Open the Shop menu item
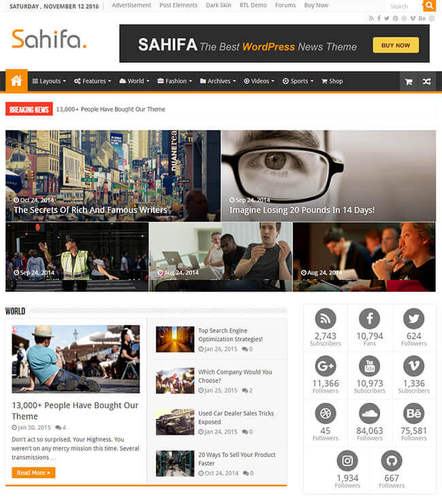The image size is (442, 500). pyautogui.click(x=332, y=81)
